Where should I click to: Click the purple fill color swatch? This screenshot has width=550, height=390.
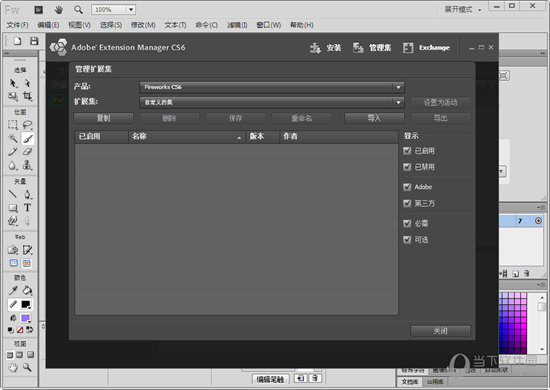click(x=26, y=318)
